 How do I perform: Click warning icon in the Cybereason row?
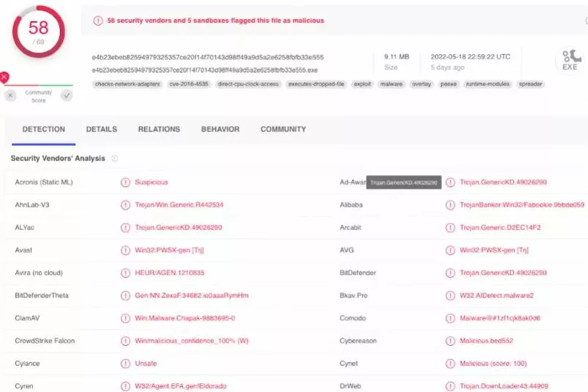[450, 341]
